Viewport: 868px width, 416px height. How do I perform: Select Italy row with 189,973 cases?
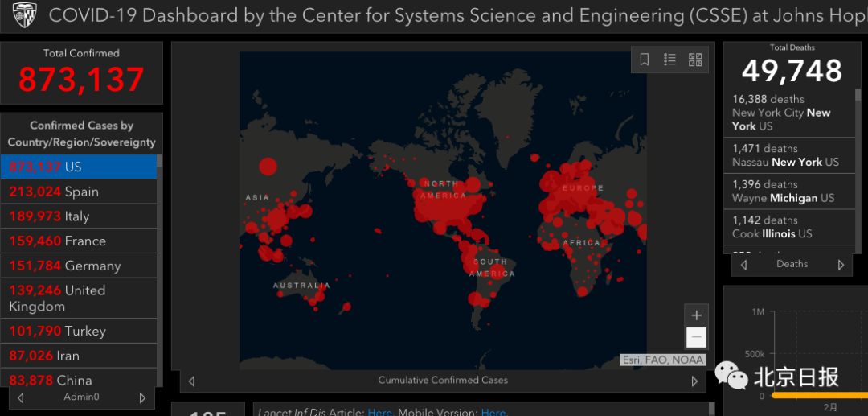[x=79, y=216]
